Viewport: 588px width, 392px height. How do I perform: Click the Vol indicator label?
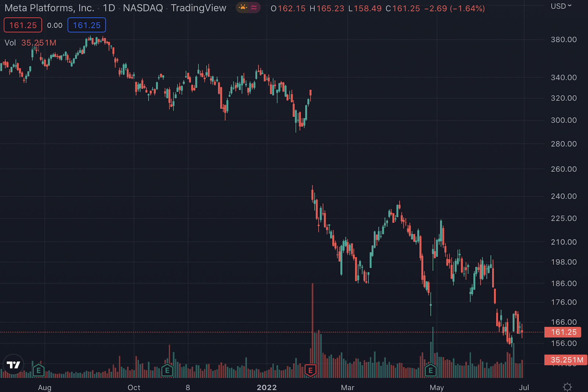10,43
